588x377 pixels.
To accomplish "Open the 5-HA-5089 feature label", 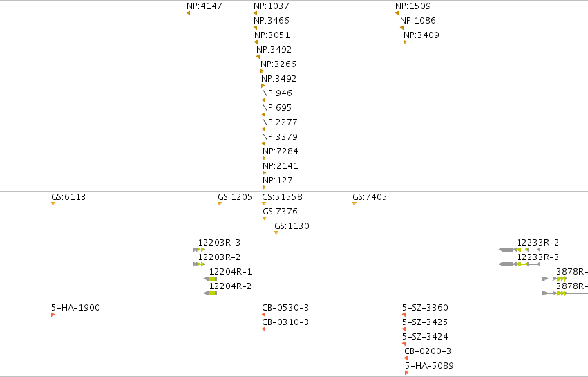I will click(429, 366).
